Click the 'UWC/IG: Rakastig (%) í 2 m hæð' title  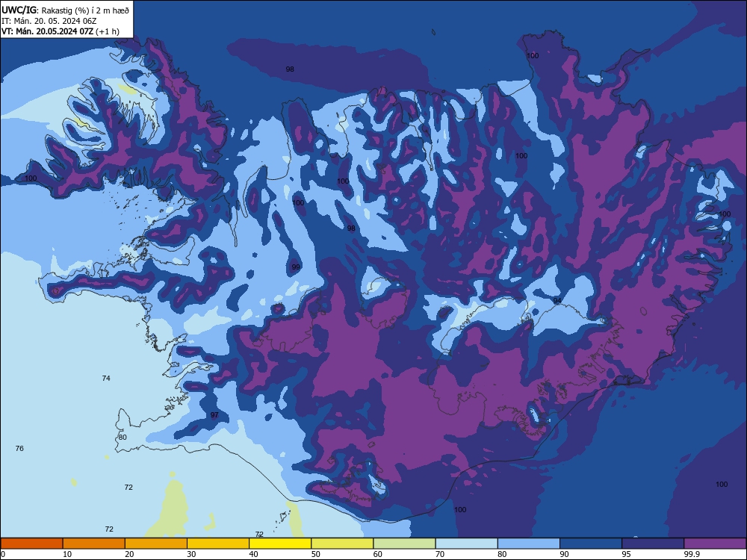pos(65,10)
